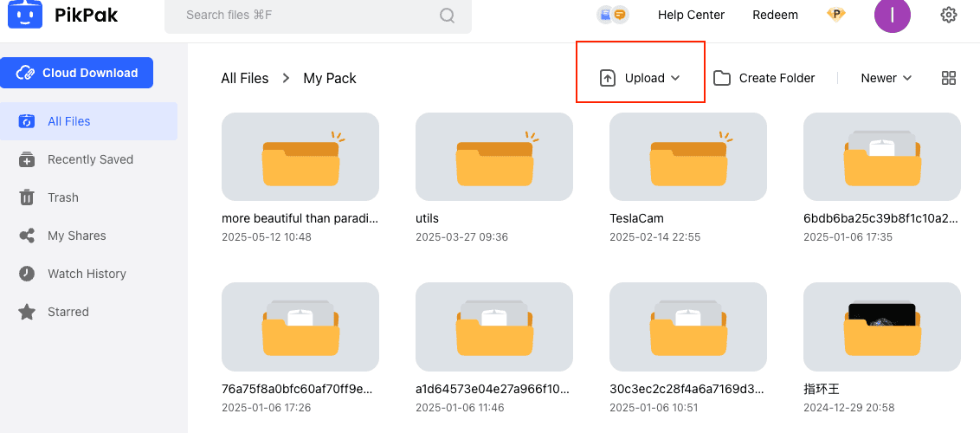This screenshot has width=980, height=433.
Task: Open the 30c3ec2c28f4a6a7169d3 folder thumbnail
Action: tap(688, 326)
